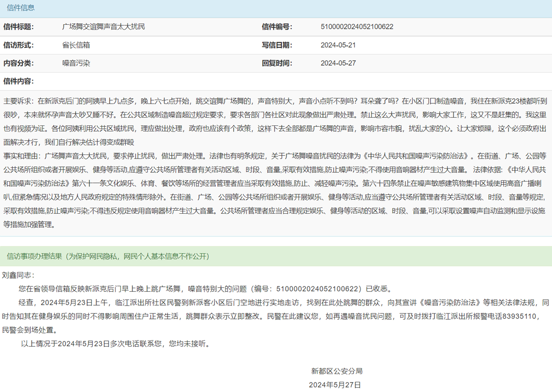
Task: Click the date 2024-05-21
Action: (338, 45)
